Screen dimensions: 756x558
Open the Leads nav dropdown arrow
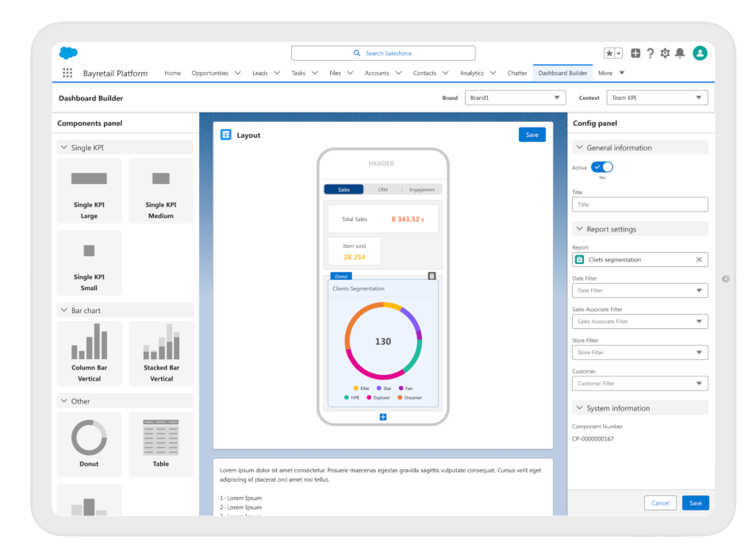coord(277,73)
